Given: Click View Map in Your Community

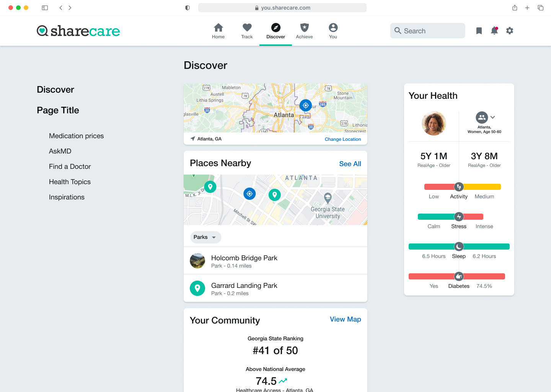Looking at the screenshot, I should 346,319.
